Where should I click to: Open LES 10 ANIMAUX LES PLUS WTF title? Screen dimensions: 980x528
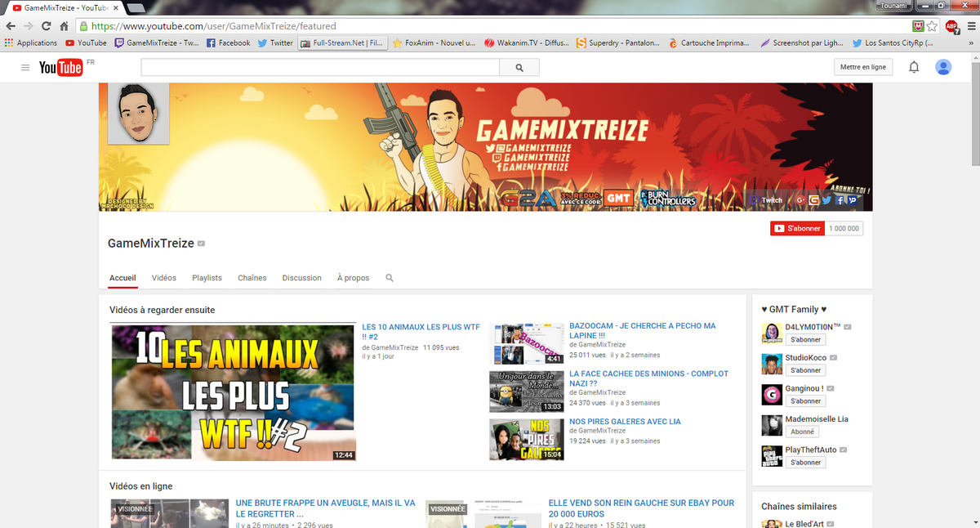[421, 331]
